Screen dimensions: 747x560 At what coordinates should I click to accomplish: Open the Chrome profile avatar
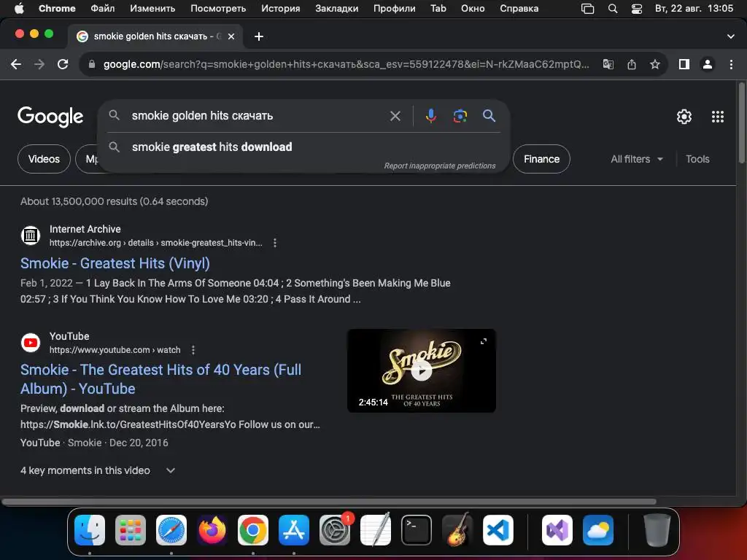(708, 64)
